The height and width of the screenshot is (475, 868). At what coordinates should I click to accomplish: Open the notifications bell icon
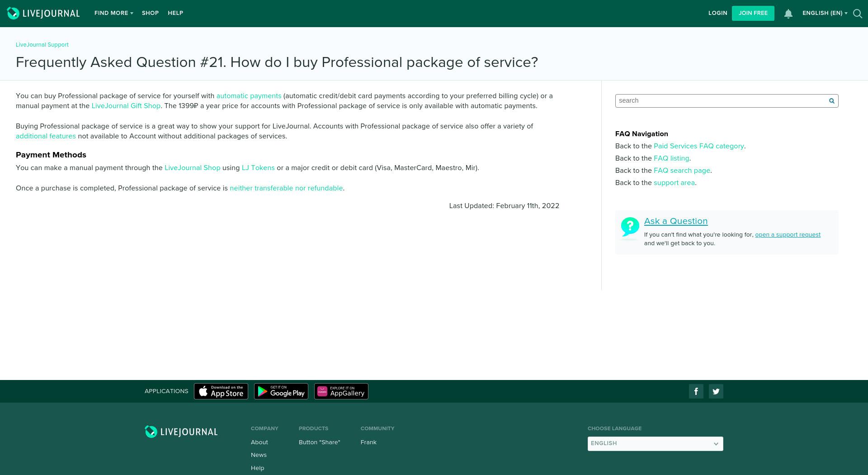[x=788, y=14]
